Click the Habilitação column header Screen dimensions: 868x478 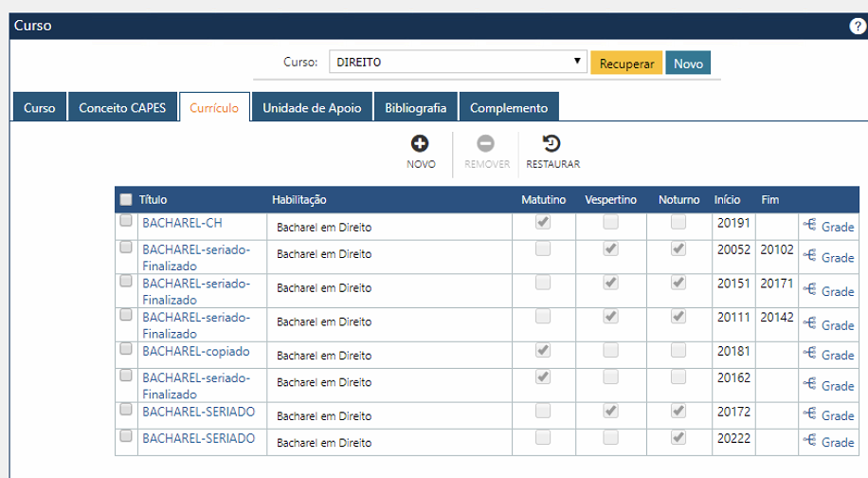pyautogui.click(x=298, y=199)
